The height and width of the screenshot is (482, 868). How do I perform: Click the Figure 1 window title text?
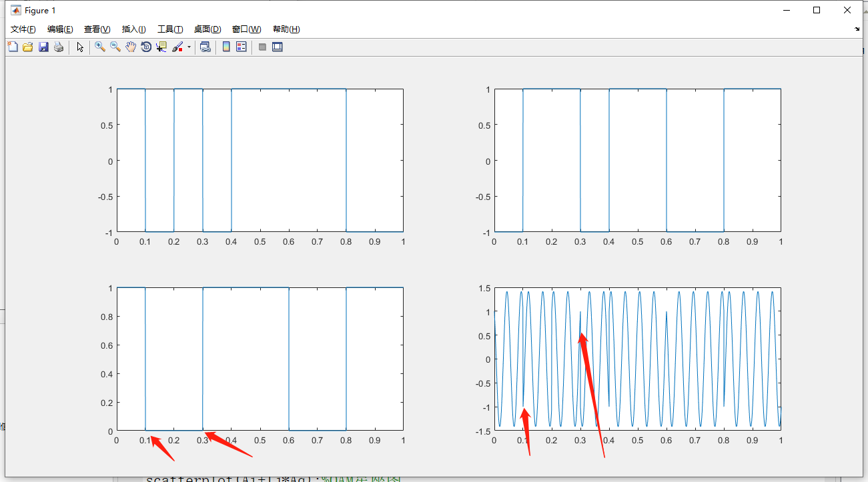point(40,11)
